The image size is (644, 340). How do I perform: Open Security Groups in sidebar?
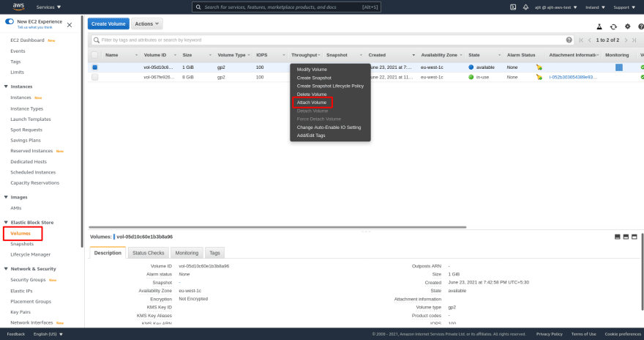pyautogui.click(x=28, y=280)
